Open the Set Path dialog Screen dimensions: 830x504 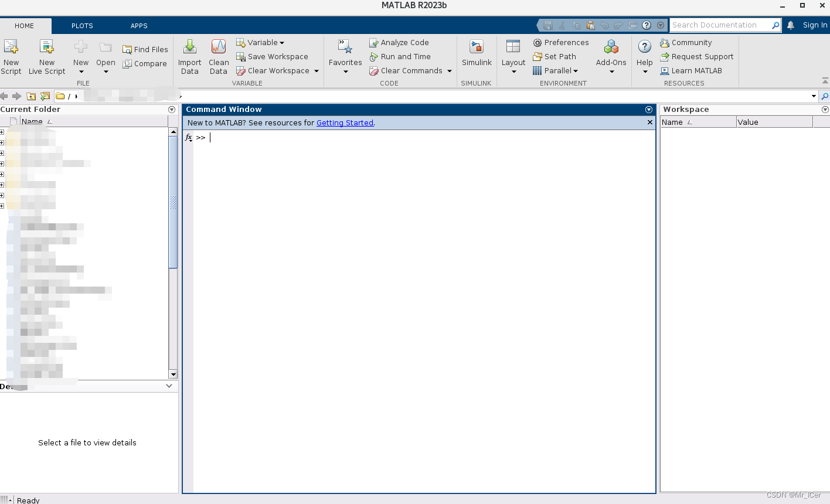tap(555, 56)
